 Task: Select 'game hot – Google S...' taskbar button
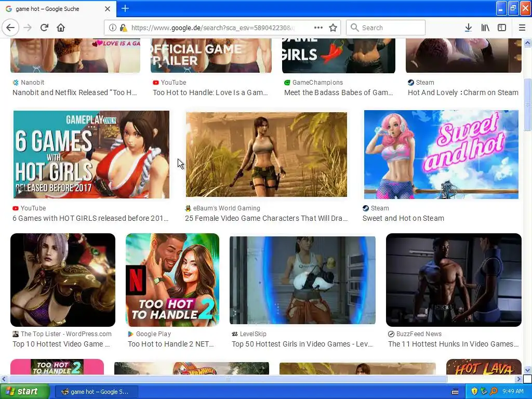point(96,392)
